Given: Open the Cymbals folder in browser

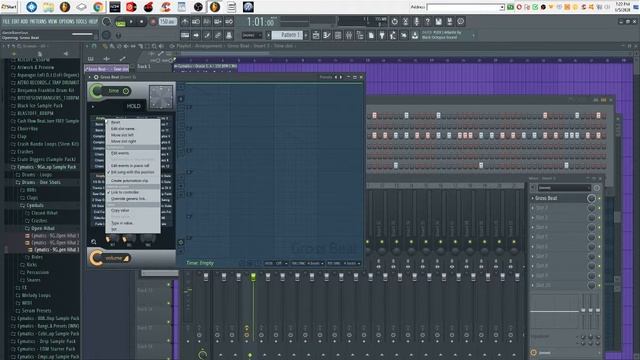Looking at the screenshot, I should (x=32, y=205).
